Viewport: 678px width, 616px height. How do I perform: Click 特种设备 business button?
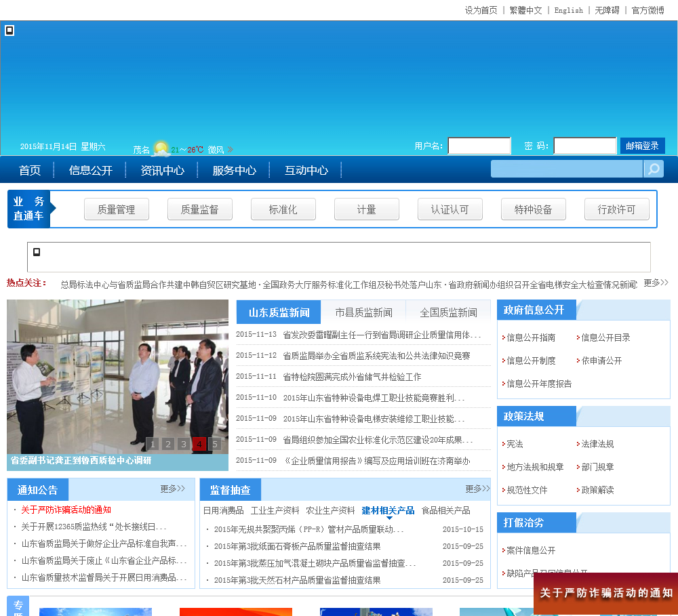(x=533, y=209)
